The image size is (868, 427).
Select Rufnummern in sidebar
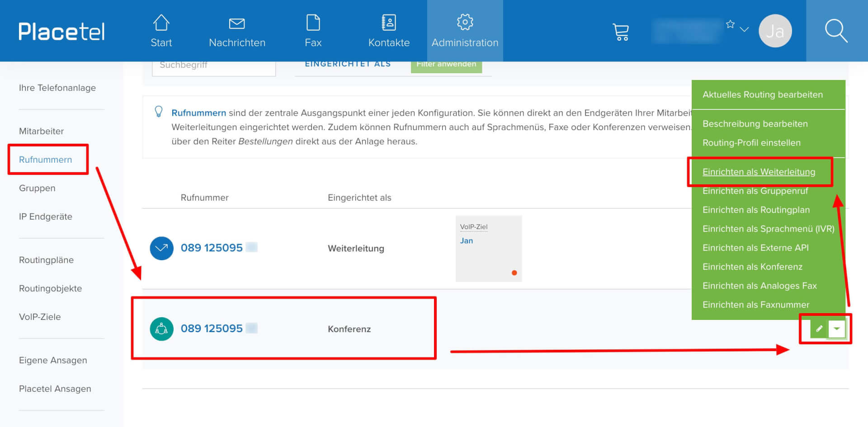[45, 160]
